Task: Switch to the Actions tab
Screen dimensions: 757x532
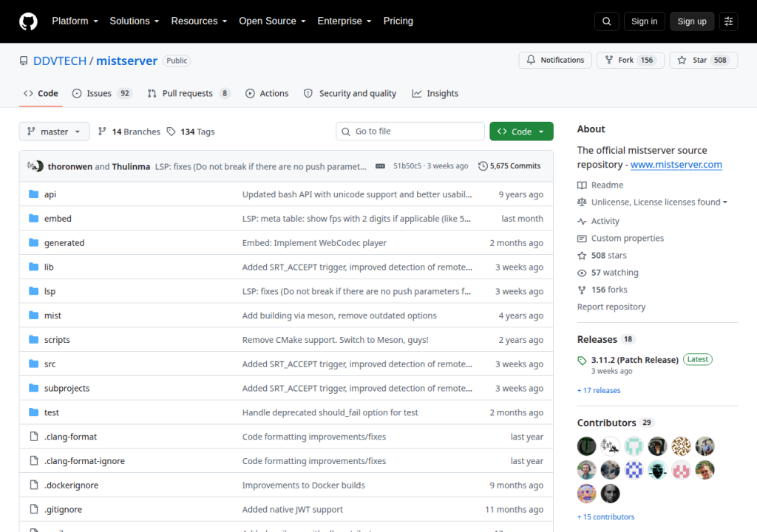Action: point(267,93)
